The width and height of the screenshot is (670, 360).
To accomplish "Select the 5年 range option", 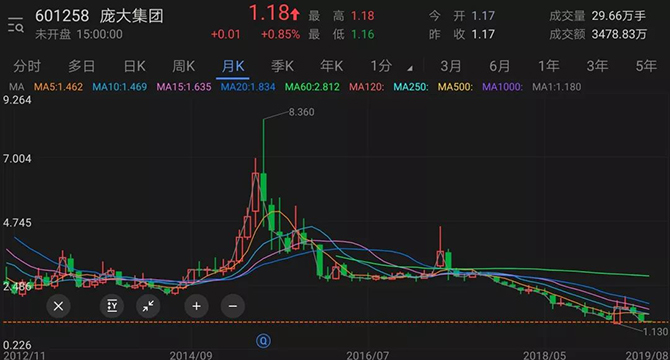I will pos(646,66).
